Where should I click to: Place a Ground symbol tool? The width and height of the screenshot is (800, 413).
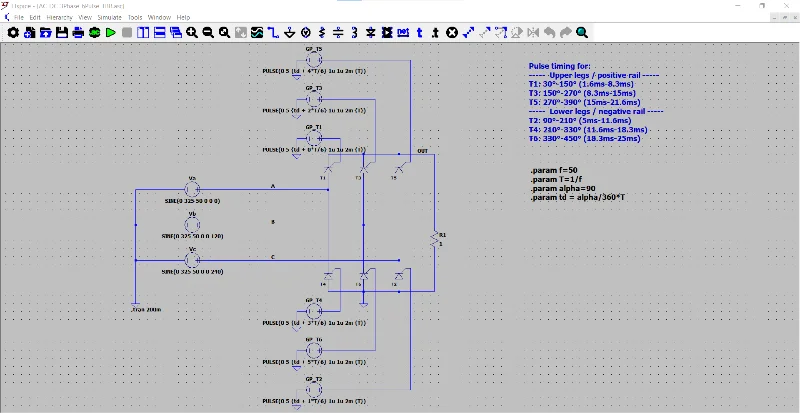click(x=289, y=33)
